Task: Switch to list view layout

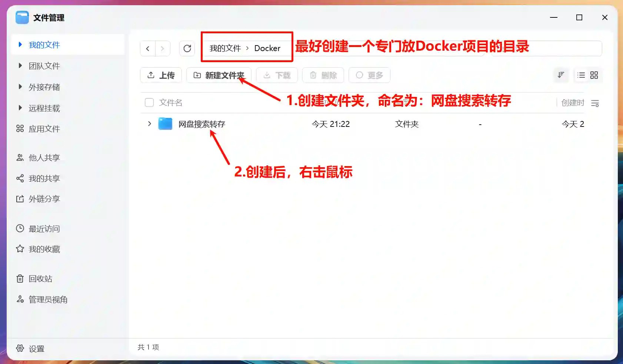Action: (581, 75)
